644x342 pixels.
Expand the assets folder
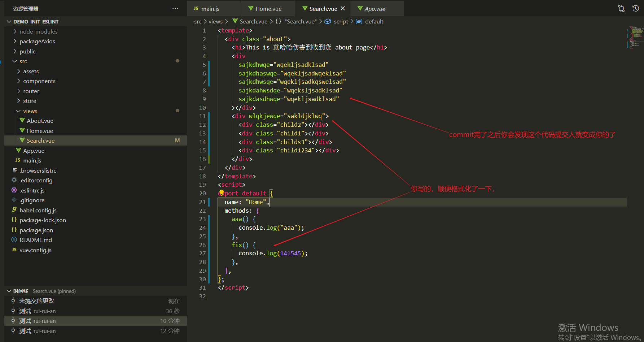18,71
